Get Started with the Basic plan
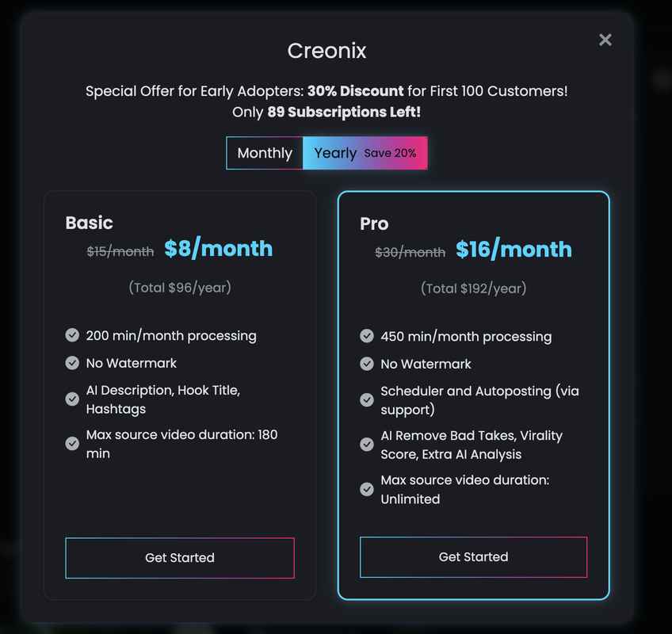 (x=180, y=558)
